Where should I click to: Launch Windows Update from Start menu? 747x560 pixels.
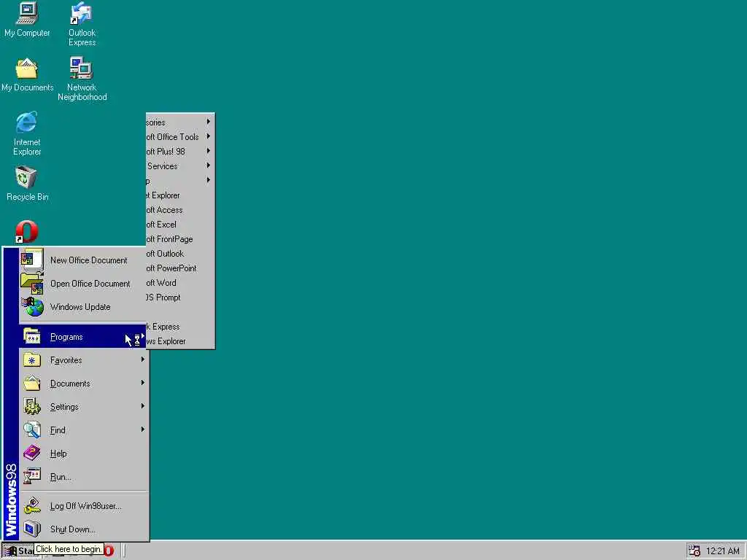click(x=84, y=307)
